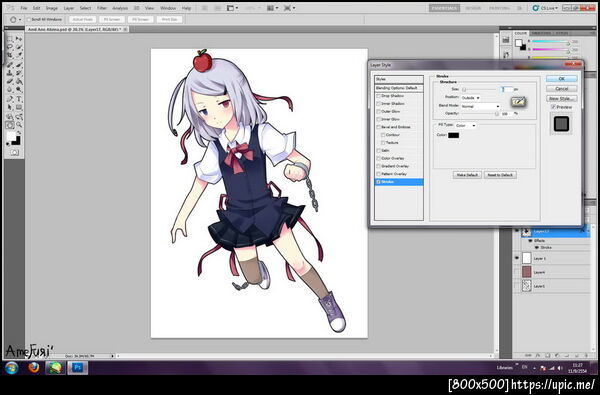
Task: Hide Layer 1 with its eye icon
Action: click(517, 258)
